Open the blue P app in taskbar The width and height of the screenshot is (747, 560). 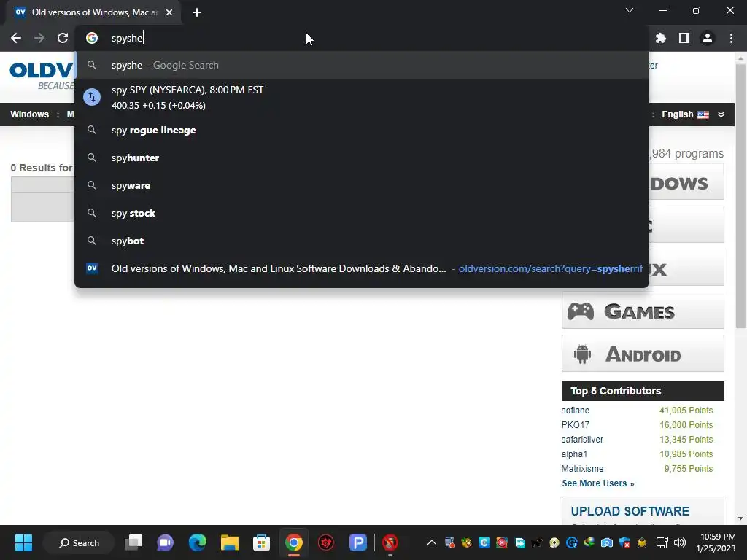coord(357,542)
